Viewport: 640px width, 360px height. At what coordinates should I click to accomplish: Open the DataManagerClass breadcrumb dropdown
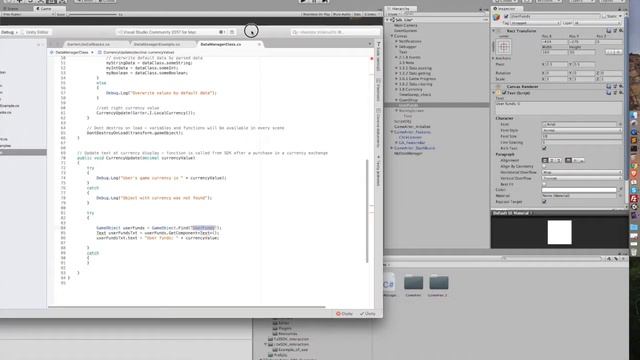[72, 52]
